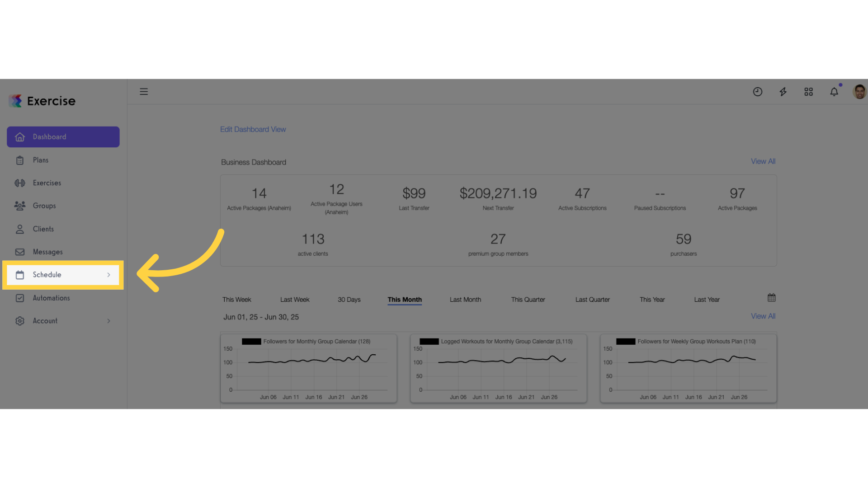Toggle the hamburger menu icon
Screen dimensions: 868x488
coord(144,92)
